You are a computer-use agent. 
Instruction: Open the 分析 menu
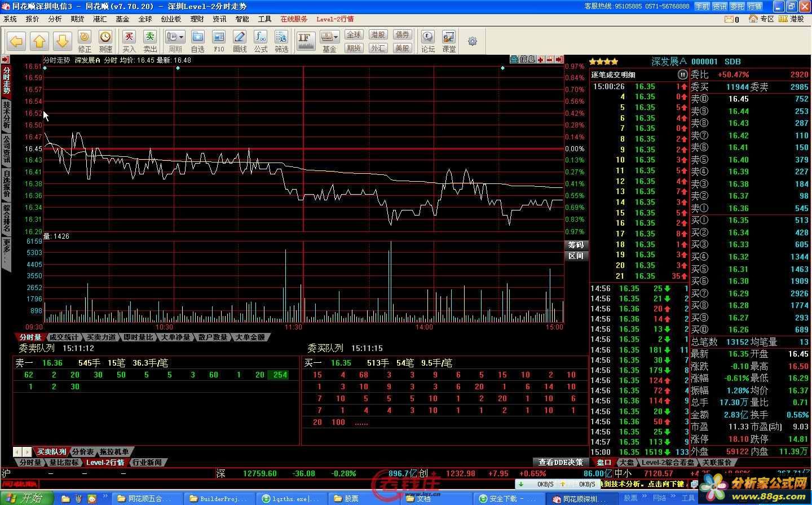pos(55,19)
